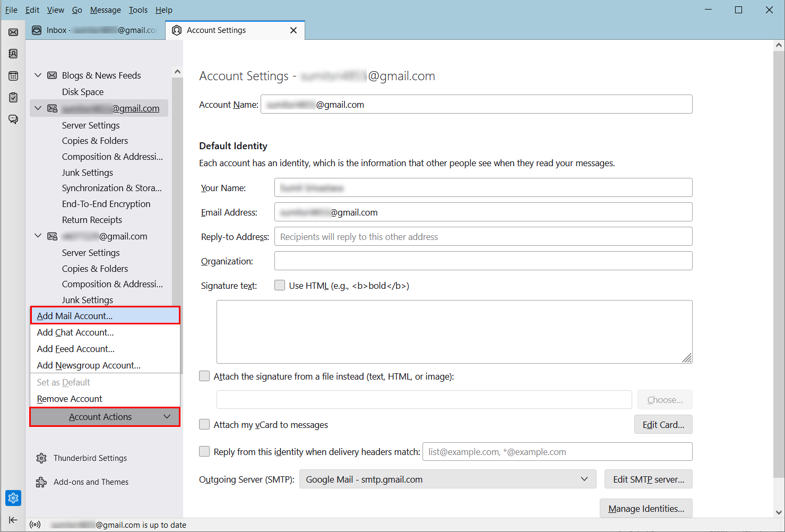The height and width of the screenshot is (532, 785).
Task: Open Return Receipts settings
Action: point(92,220)
